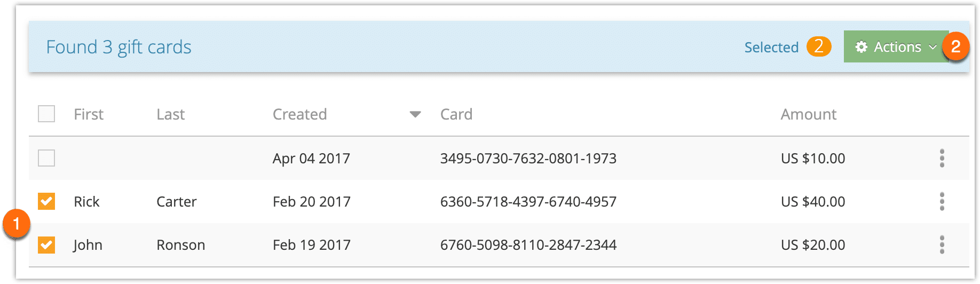Viewport: 980px width, 284px height.
Task: Click the orange Selected count badge
Action: click(x=819, y=46)
